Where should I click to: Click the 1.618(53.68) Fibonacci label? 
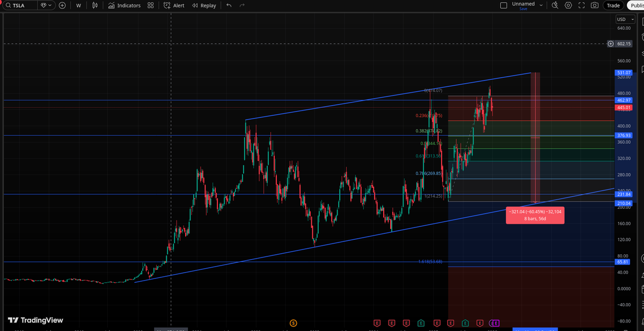pos(430,262)
